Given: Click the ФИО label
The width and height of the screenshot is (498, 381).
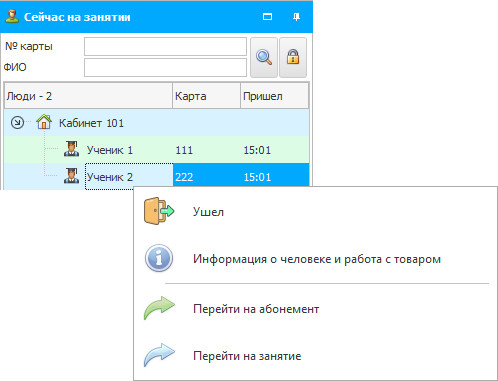Looking at the screenshot, I should (15, 67).
